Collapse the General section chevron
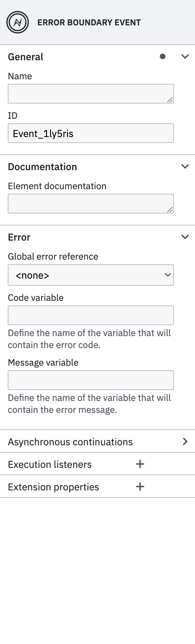 pos(185,56)
